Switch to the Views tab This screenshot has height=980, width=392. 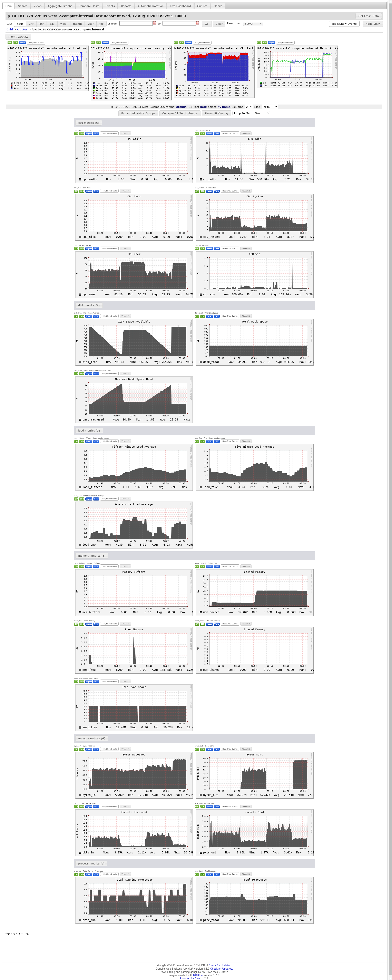pyautogui.click(x=37, y=6)
